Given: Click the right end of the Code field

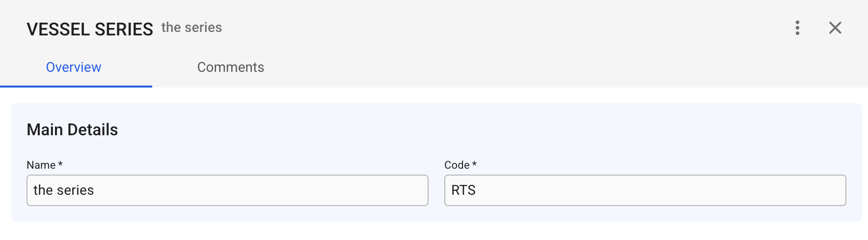Looking at the screenshot, I should tap(830, 190).
